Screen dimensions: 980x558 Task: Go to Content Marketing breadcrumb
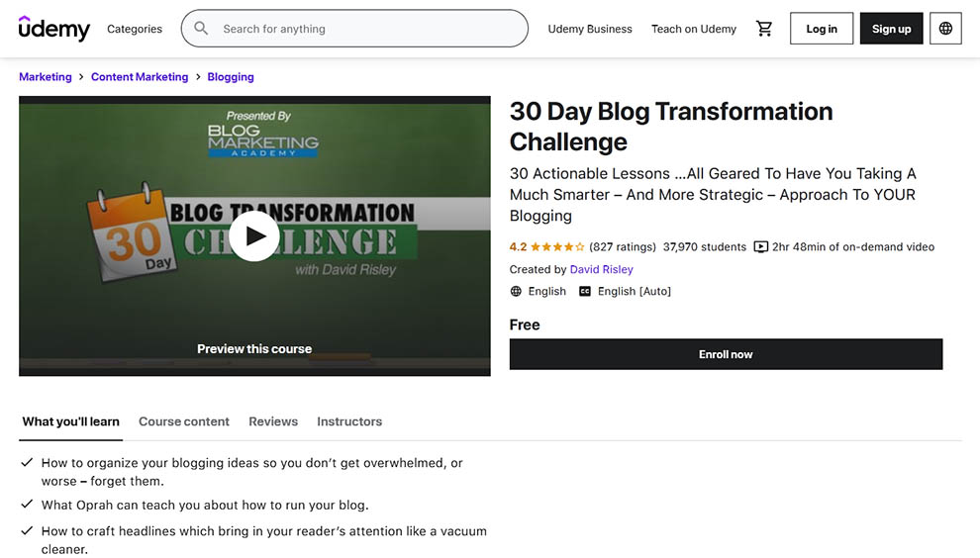tap(140, 77)
